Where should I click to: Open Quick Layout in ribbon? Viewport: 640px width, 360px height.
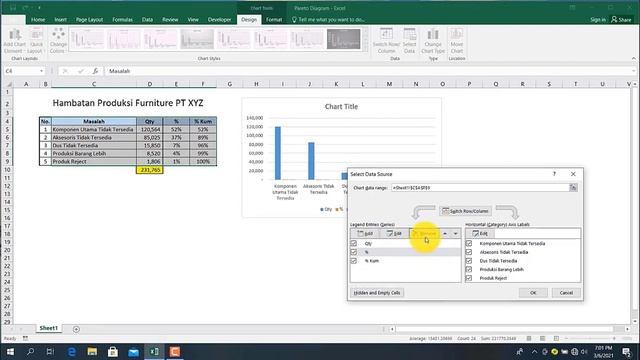pyautogui.click(x=36, y=40)
